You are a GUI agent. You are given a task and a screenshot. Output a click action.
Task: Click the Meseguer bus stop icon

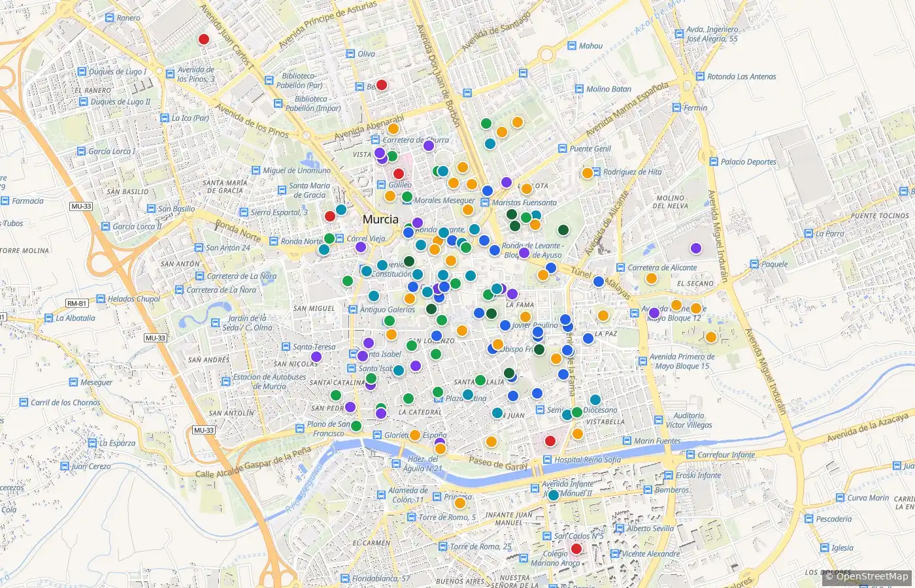click(73, 382)
